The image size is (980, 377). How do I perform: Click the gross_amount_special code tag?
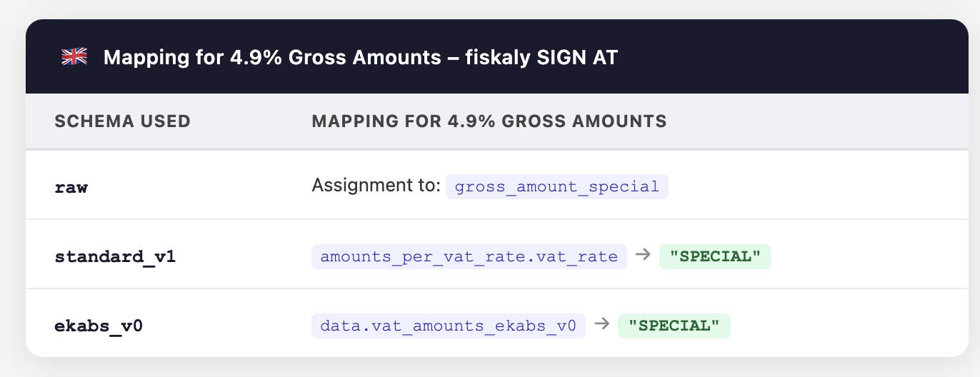[556, 187]
